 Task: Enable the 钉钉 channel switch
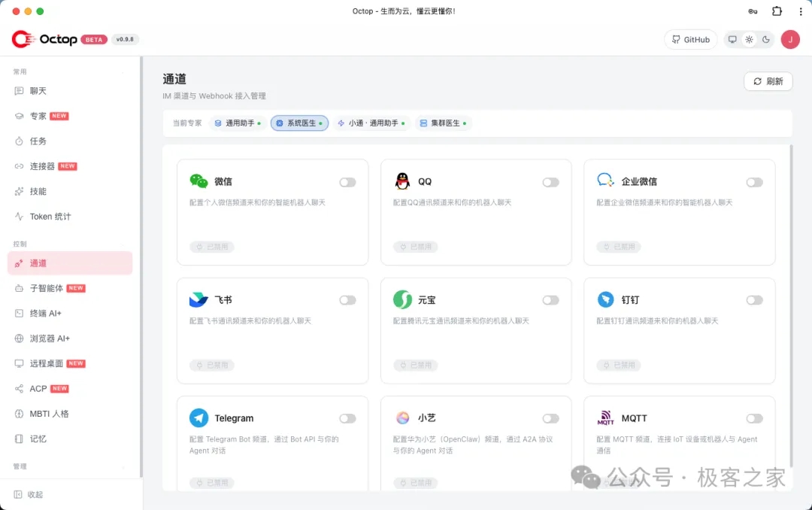[755, 300]
